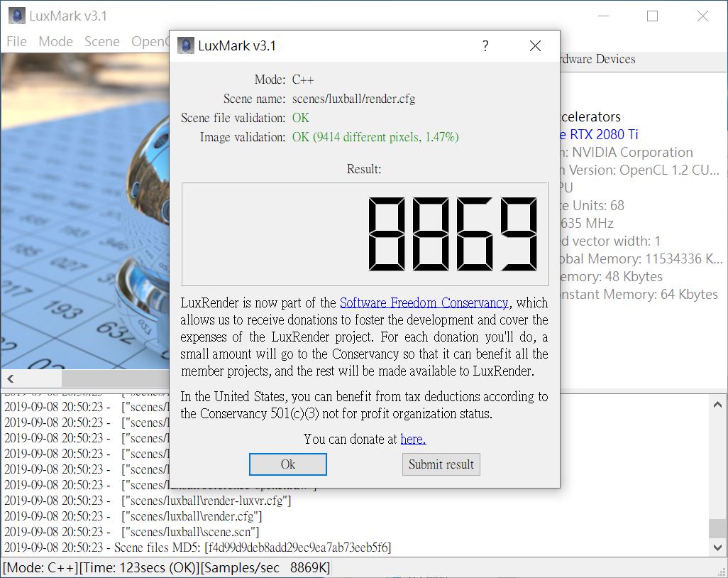Open the File menu
The image size is (728, 578).
pos(17,42)
